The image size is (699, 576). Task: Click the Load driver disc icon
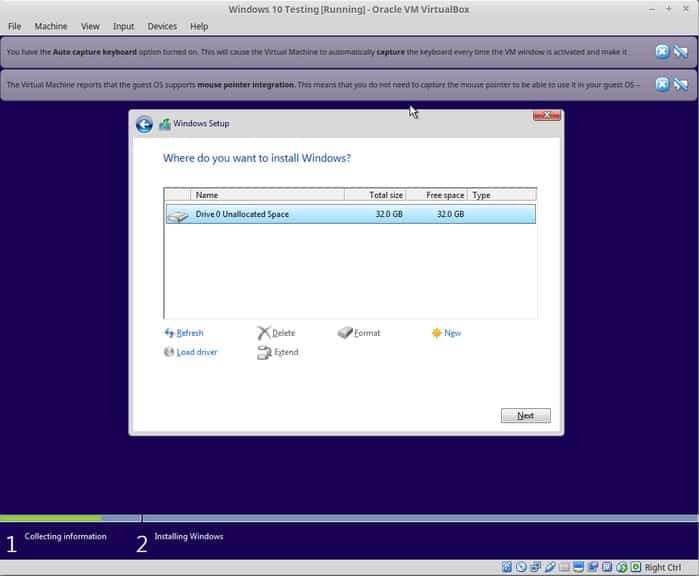point(169,352)
